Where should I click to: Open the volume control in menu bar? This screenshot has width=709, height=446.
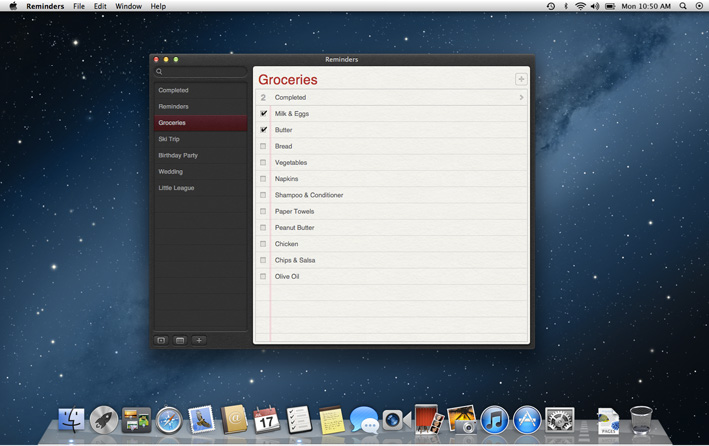pyautogui.click(x=595, y=6)
